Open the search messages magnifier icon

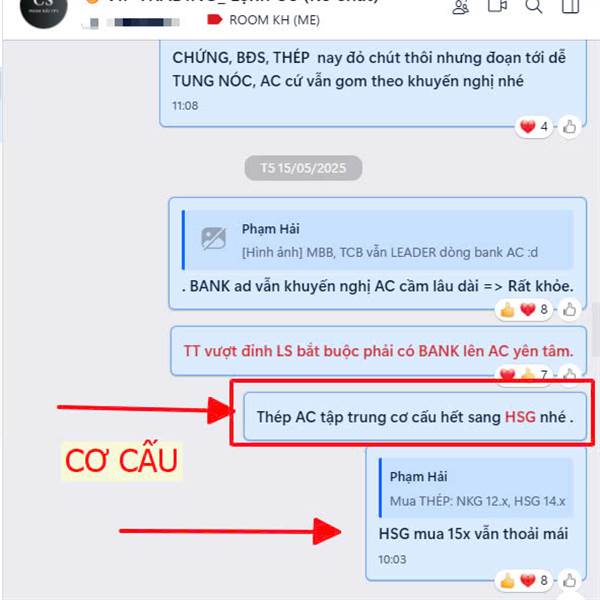coord(533,6)
